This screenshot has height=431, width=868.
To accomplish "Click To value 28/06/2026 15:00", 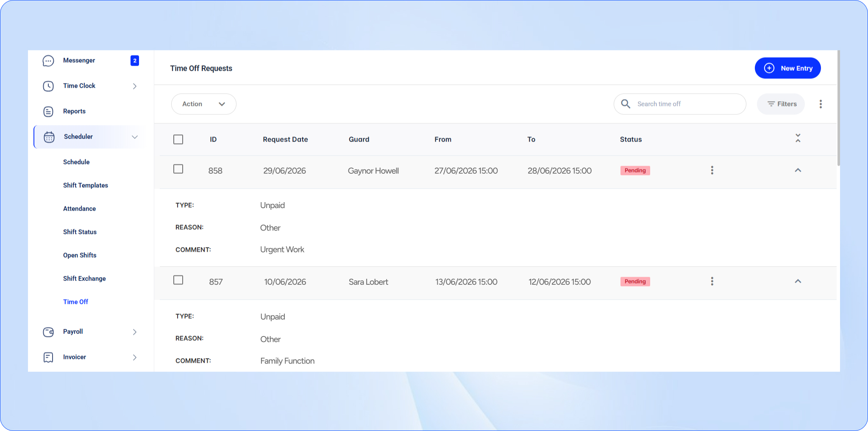I will 559,171.
